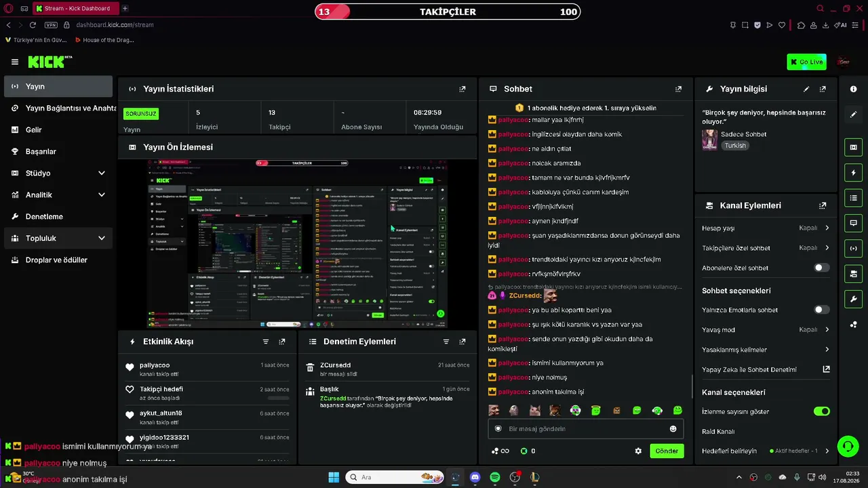Pop out the Yayın bilgisi panel
Image resolution: width=868 pixels, height=488 pixels.
point(823,89)
